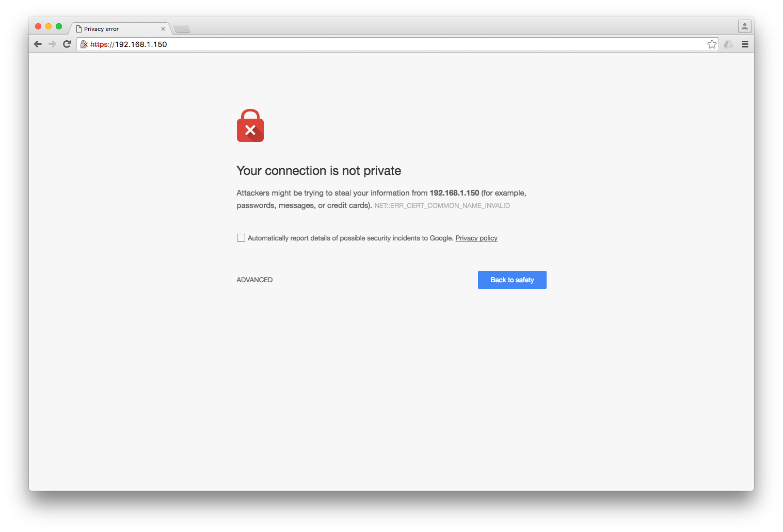The width and height of the screenshot is (783, 532).
Task: Enable automatic reporting of security incidents
Action: (241, 238)
